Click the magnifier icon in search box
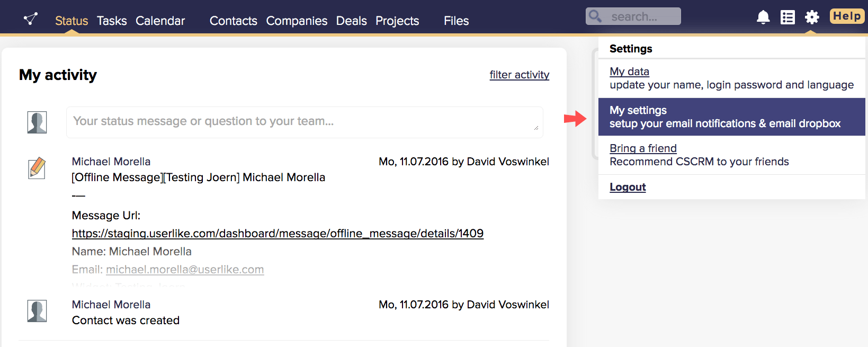 tap(595, 16)
